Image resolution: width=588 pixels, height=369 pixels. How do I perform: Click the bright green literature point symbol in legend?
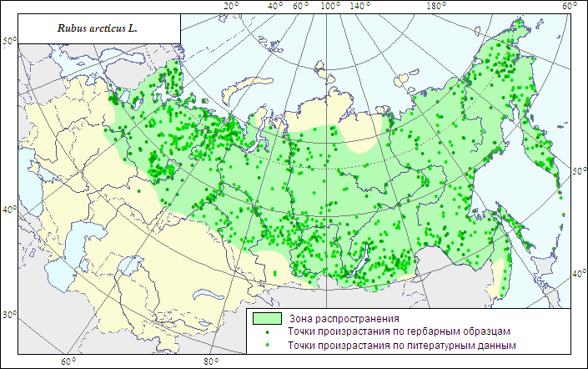pos(268,345)
